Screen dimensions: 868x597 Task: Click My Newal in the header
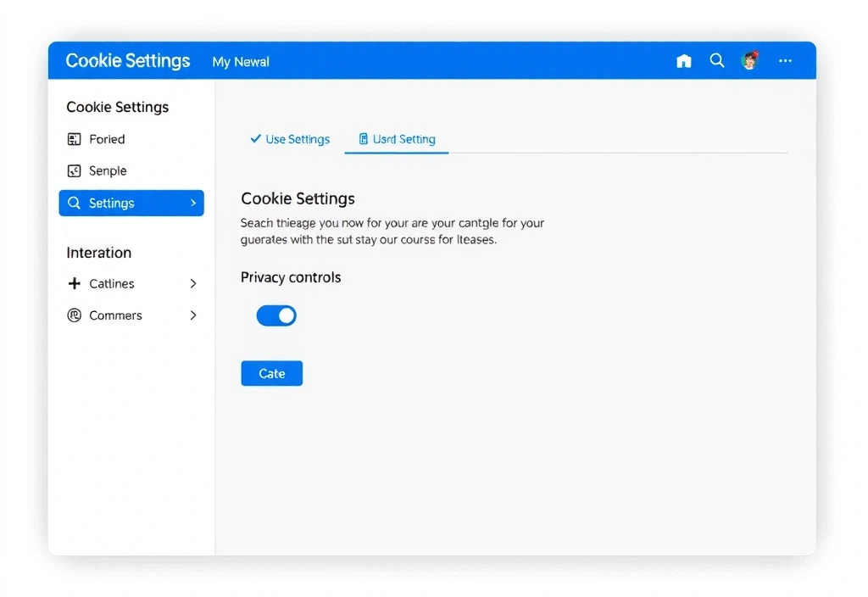[241, 61]
